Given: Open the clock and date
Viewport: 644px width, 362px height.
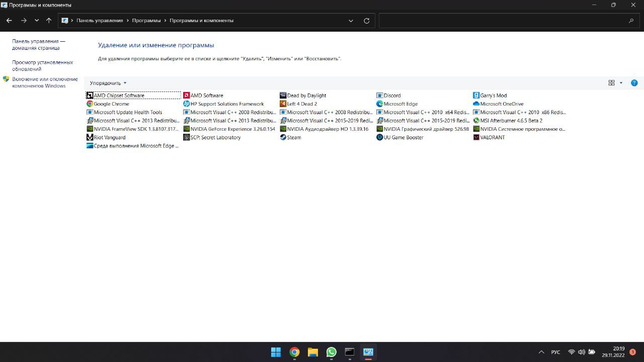Looking at the screenshot, I should [x=613, y=352].
